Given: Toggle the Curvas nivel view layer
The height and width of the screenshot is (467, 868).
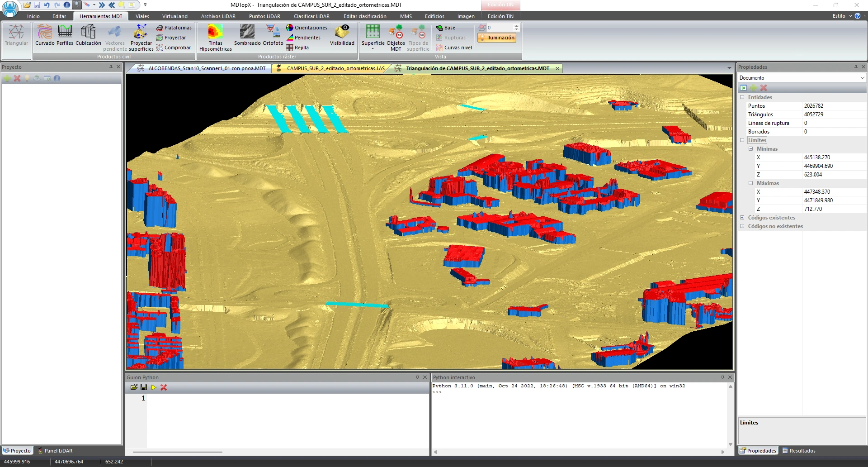Looking at the screenshot, I should coord(454,48).
